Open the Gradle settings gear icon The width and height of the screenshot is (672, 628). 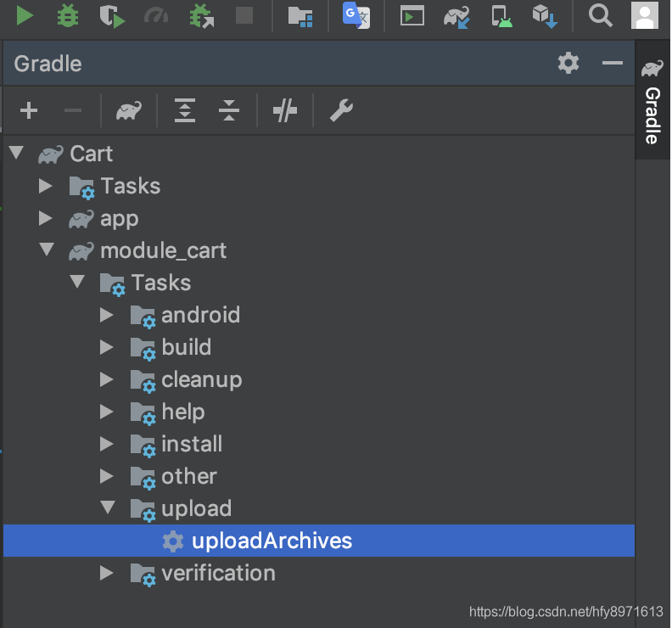tap(568, 64)
